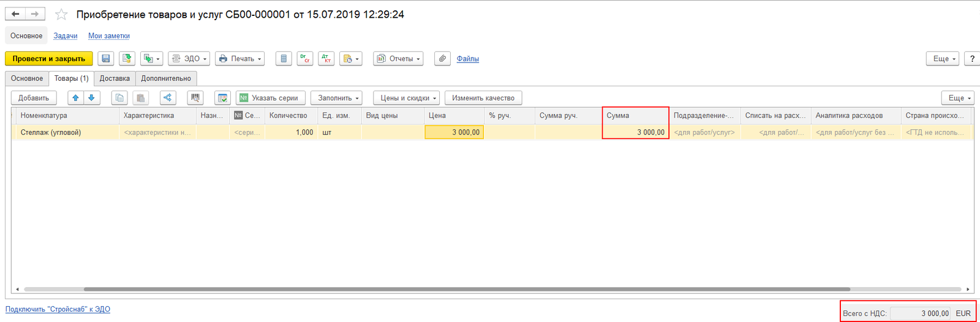Move row down with blue arrow

click(91, 98)
